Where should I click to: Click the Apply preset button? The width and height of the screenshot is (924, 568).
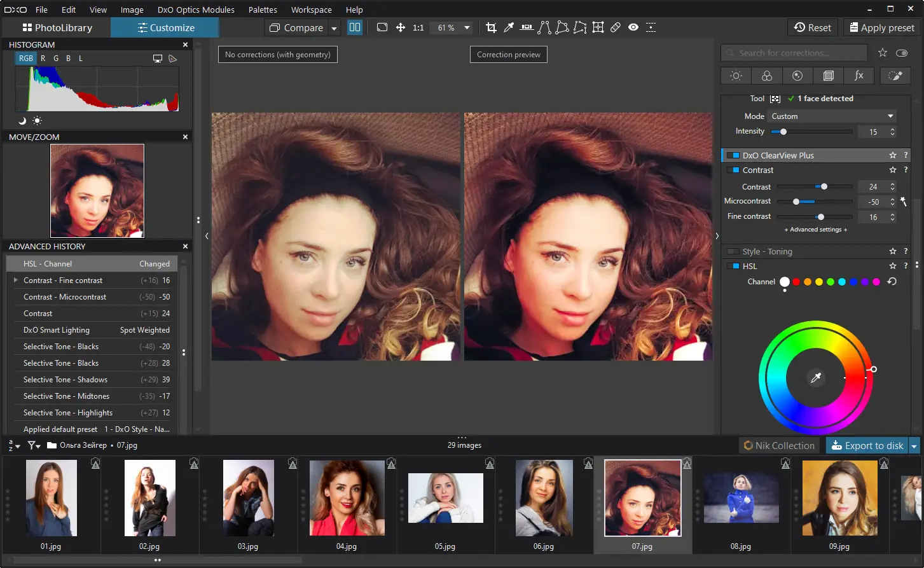tap(881, 28)
